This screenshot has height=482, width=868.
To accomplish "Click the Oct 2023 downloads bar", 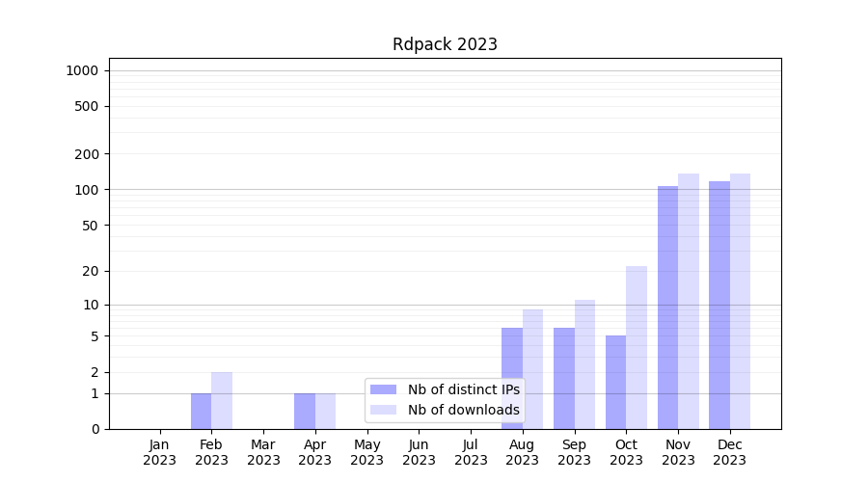I will pos(637,347).
